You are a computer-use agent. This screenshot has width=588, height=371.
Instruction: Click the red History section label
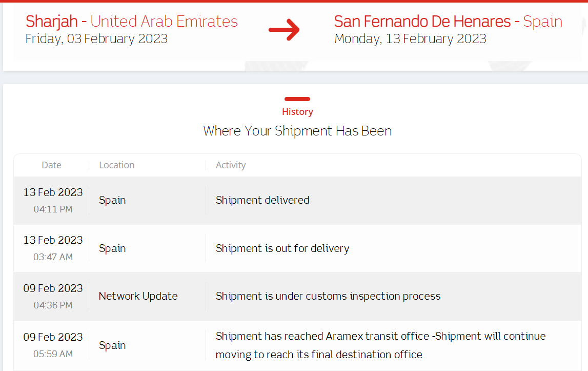pos(297,112)
